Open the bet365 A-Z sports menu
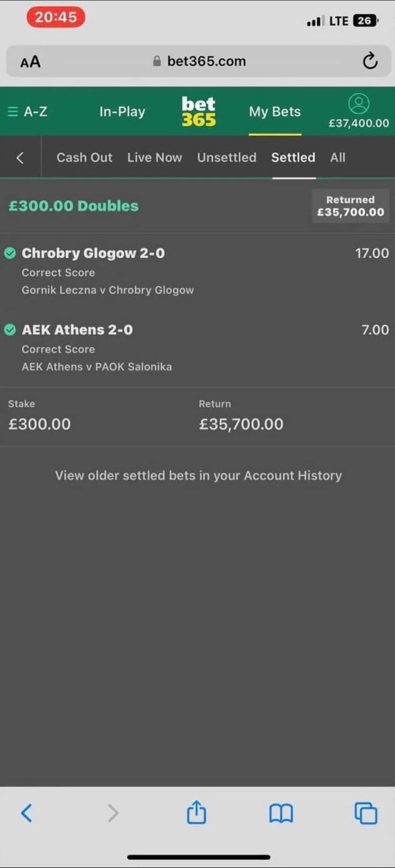Viewport: 395px width, 868px height. [x=28, y=112]
